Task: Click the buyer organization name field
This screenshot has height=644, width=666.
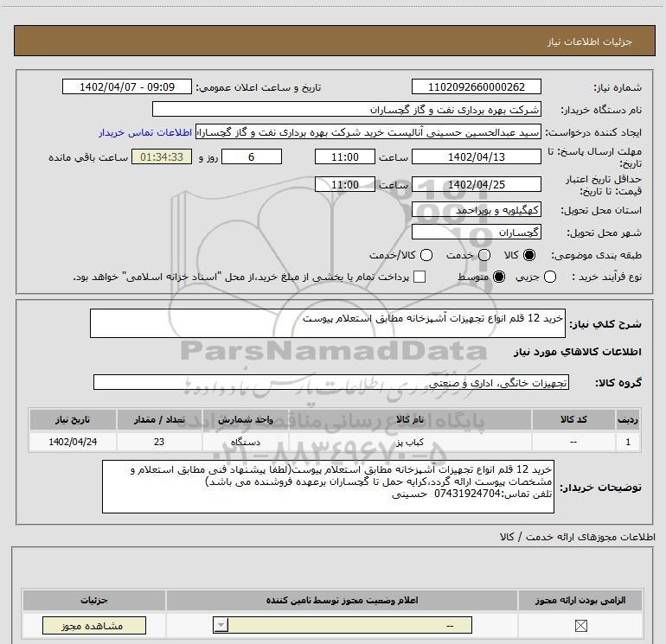Action: [347, 110]
